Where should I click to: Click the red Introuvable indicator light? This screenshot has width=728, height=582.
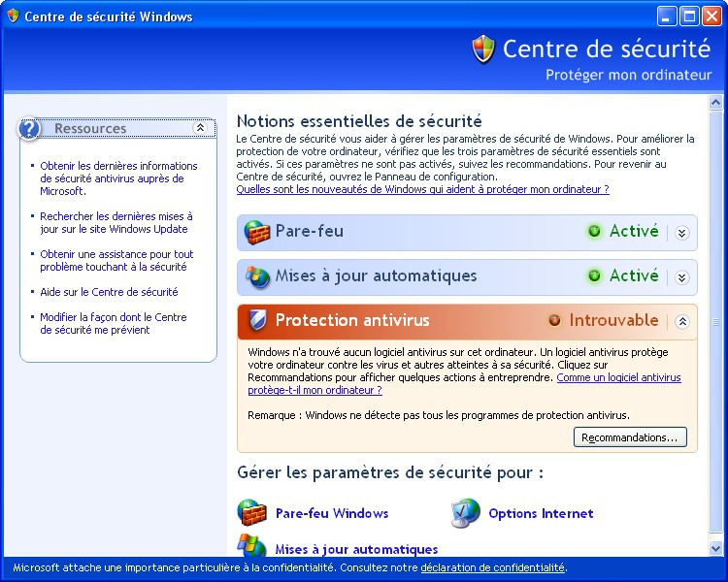[x=554, y=320]
